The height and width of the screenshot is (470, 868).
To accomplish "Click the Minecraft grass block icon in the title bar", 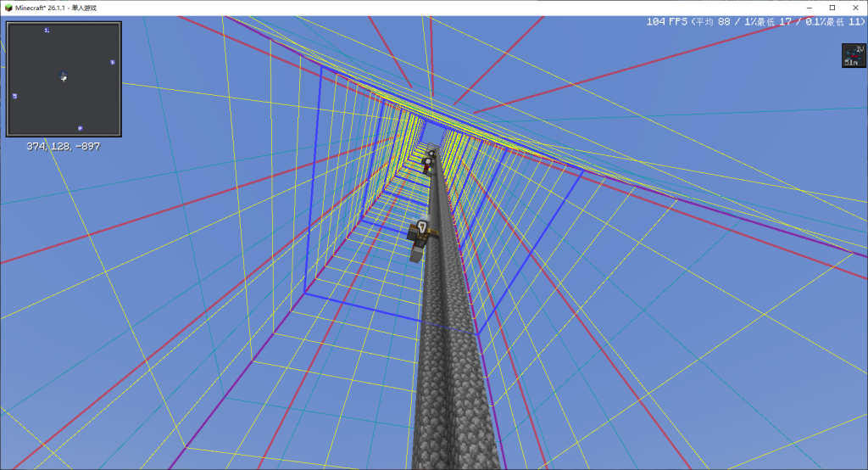I will click(x=8, y=8).
